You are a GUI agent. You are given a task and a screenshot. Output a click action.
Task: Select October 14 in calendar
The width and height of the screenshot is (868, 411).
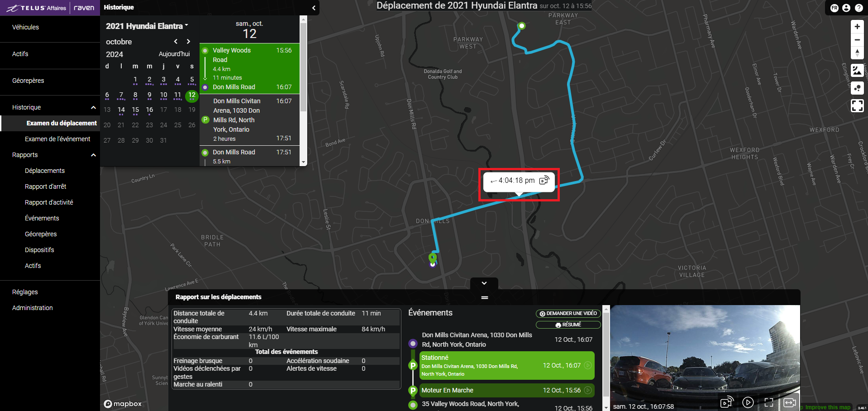tap(121, 110)
